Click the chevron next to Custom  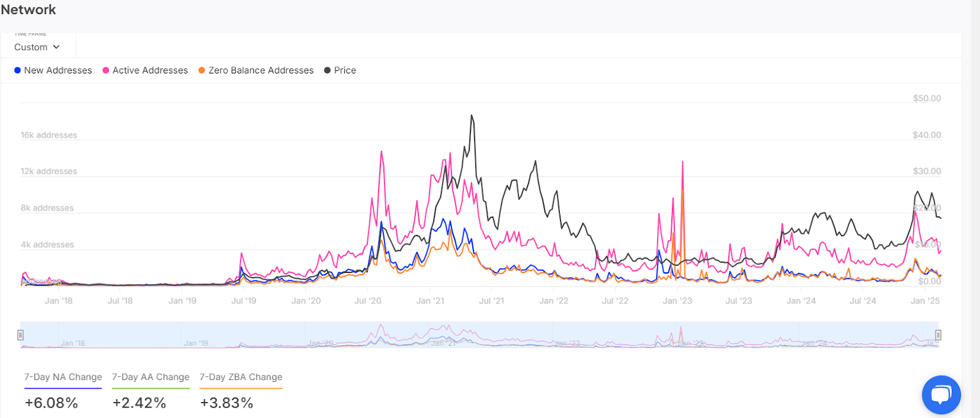point(56,47)
